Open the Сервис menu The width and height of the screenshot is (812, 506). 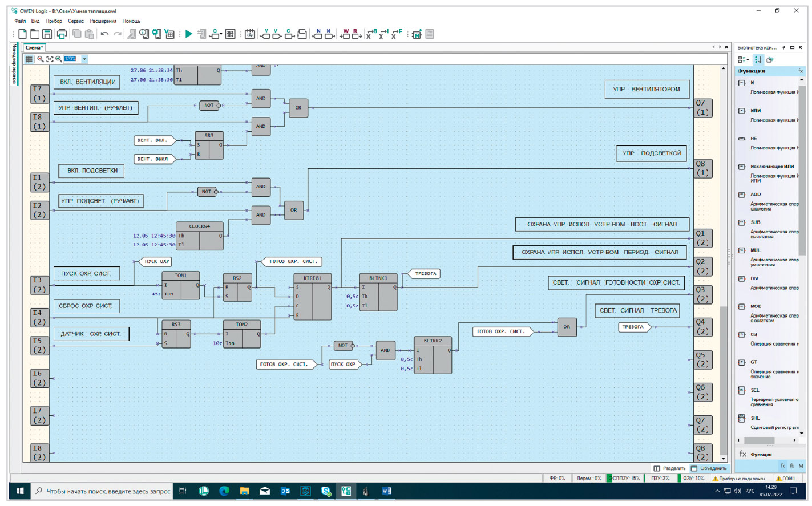76,21
